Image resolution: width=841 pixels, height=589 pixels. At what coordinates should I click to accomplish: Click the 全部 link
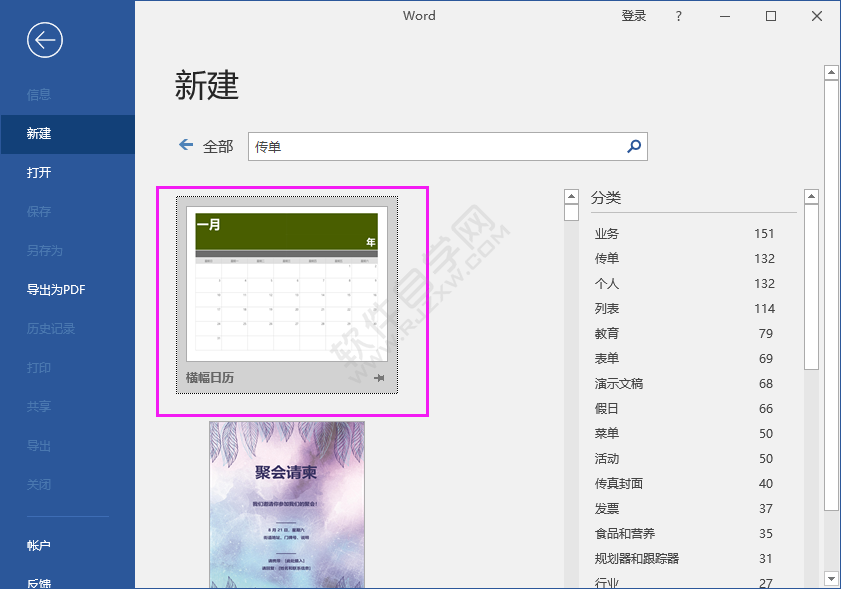(x=218, y=146)
